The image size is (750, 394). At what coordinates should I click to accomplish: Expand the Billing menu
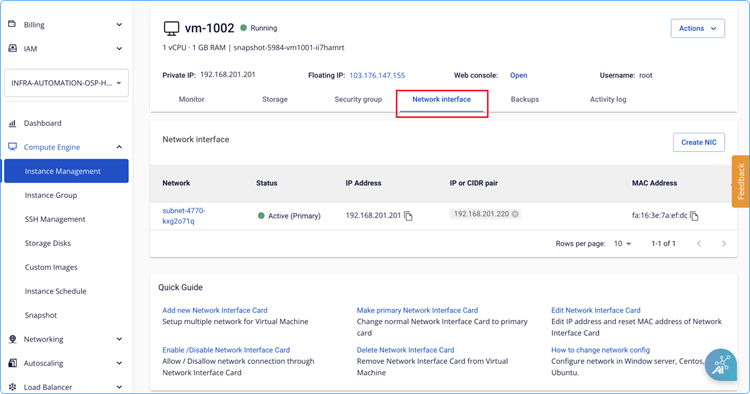click(119, 24)
